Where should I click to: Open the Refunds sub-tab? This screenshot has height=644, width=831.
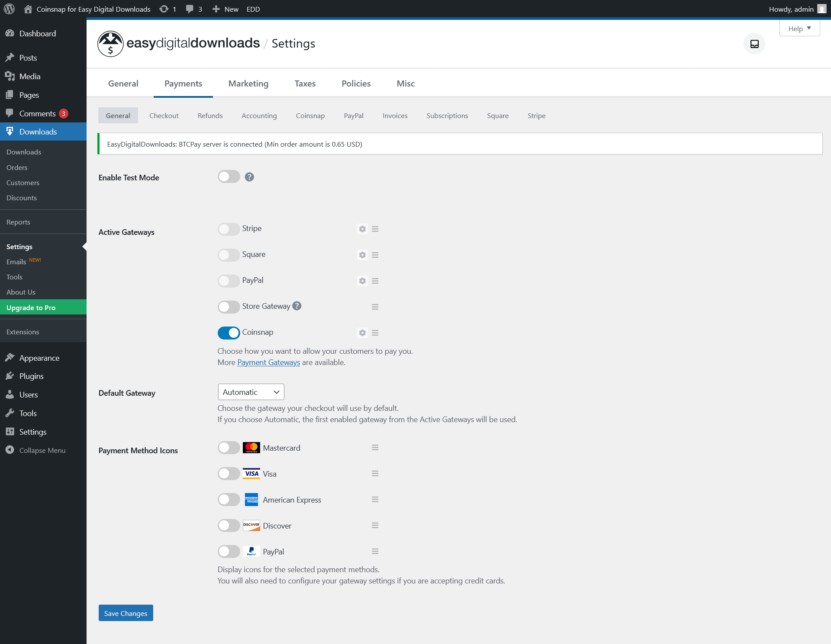pos(210,115)
